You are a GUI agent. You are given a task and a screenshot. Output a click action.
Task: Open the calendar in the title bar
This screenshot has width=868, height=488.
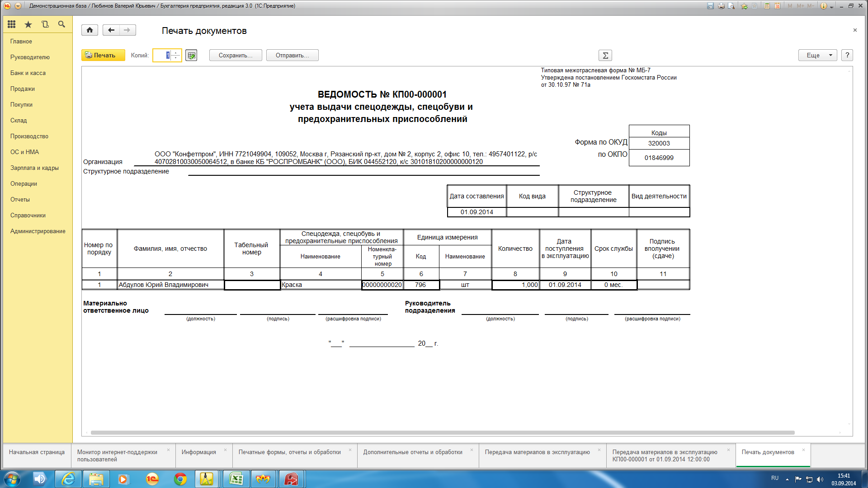click(x=778, y=6)
